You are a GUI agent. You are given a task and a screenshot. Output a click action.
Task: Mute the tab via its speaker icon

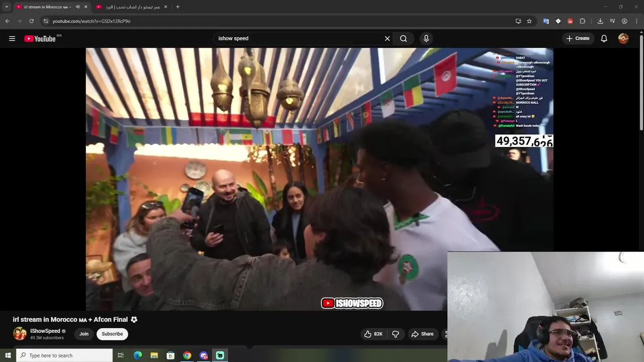[x=77, y=7]
